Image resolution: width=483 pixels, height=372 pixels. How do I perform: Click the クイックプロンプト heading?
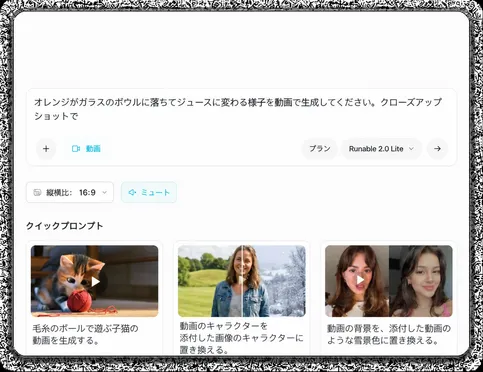[x=65, y=226]
